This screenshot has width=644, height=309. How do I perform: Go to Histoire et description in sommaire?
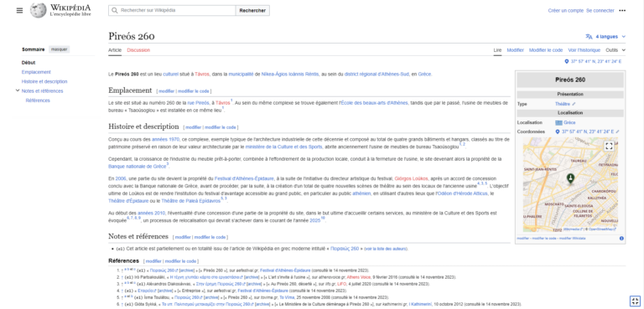tap(44, 81)
